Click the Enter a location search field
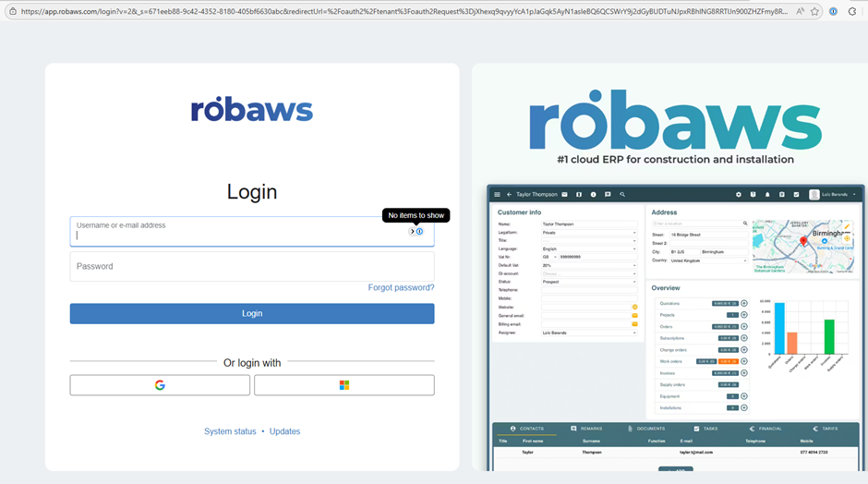Viewport: 868px width, 484px height. (700, 224)
